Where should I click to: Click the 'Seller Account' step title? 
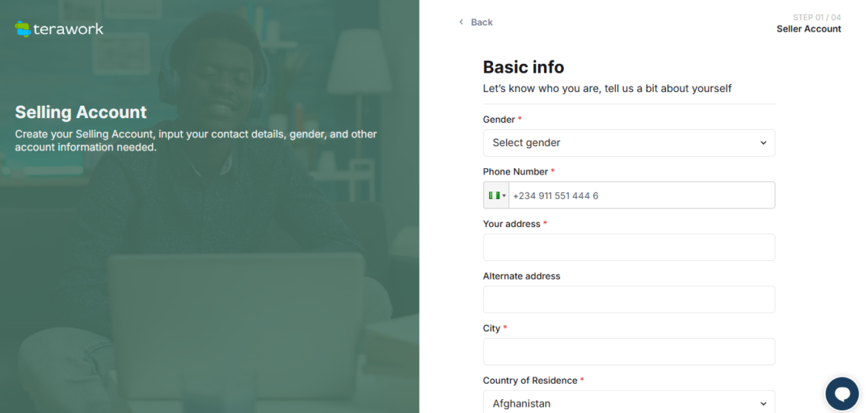(x=809, y=29)
